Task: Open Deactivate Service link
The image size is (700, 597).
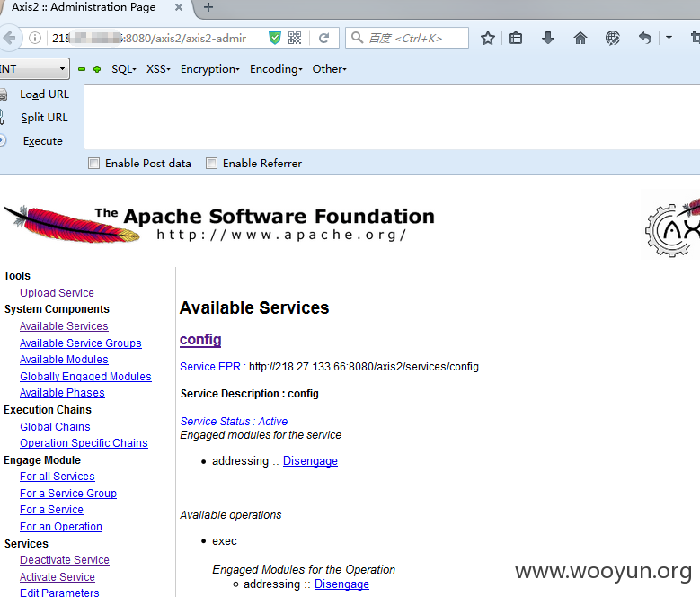Action: (x=65, y=560)
